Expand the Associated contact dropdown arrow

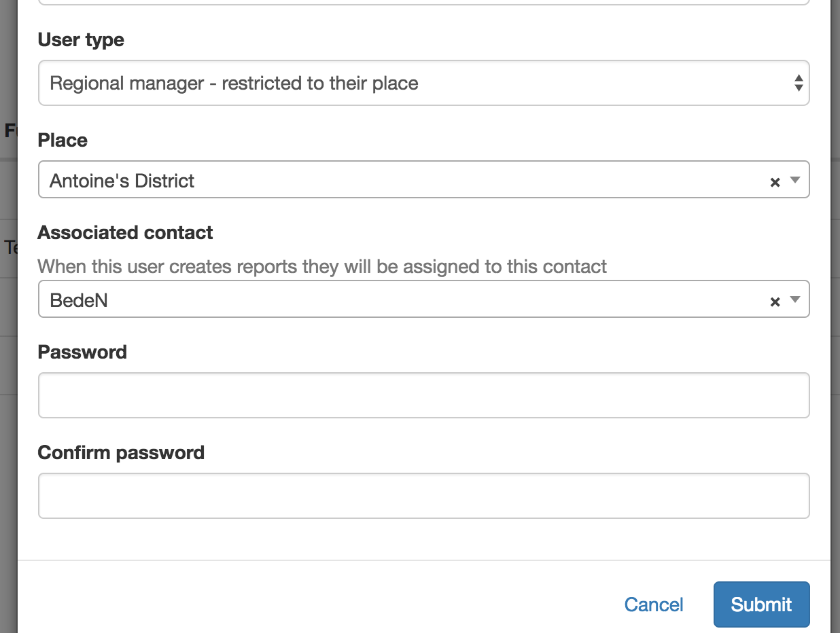795,300
